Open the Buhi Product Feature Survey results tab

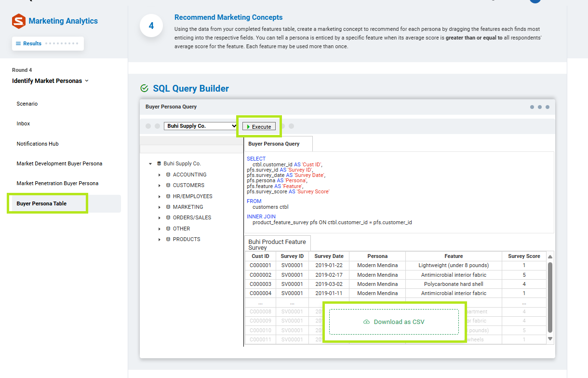[277, 244]
